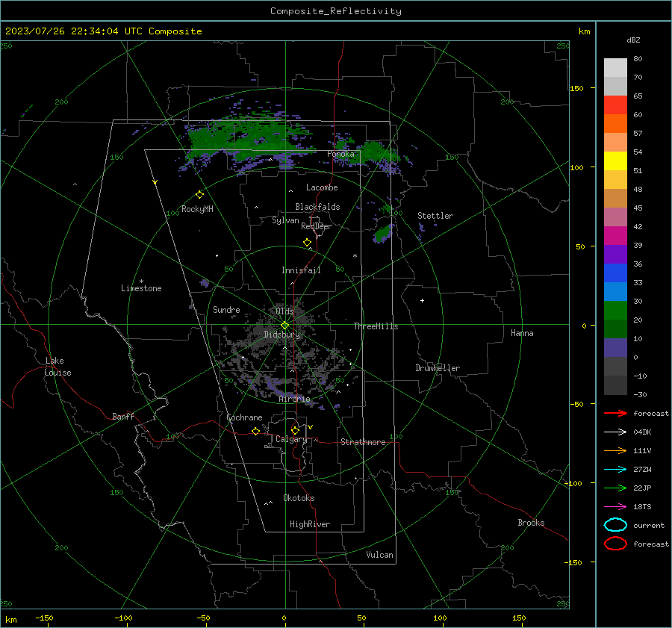Click the red forecast arrow in legend

click(615, 413)
